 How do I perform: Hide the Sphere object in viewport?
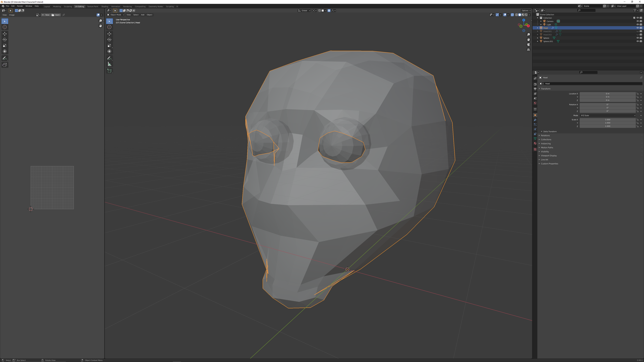click(637, 38)
